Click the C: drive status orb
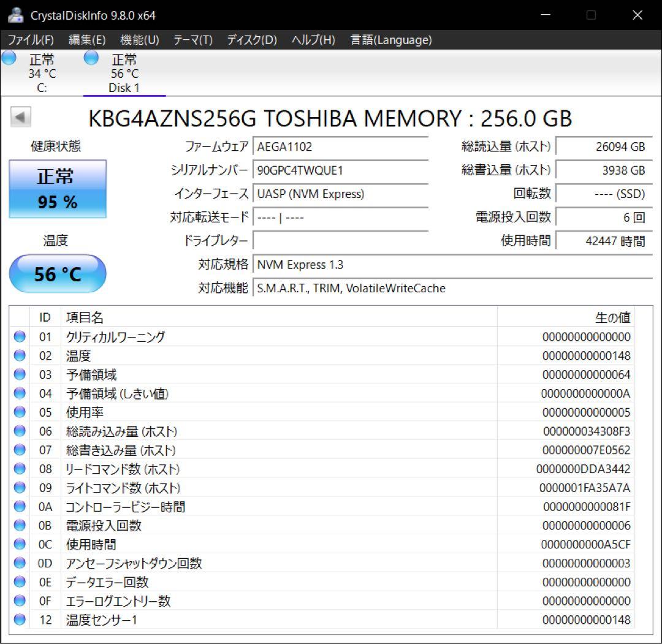Image resolution: width=662 pixels, height=644 pixels. click(x=9, y=58)
